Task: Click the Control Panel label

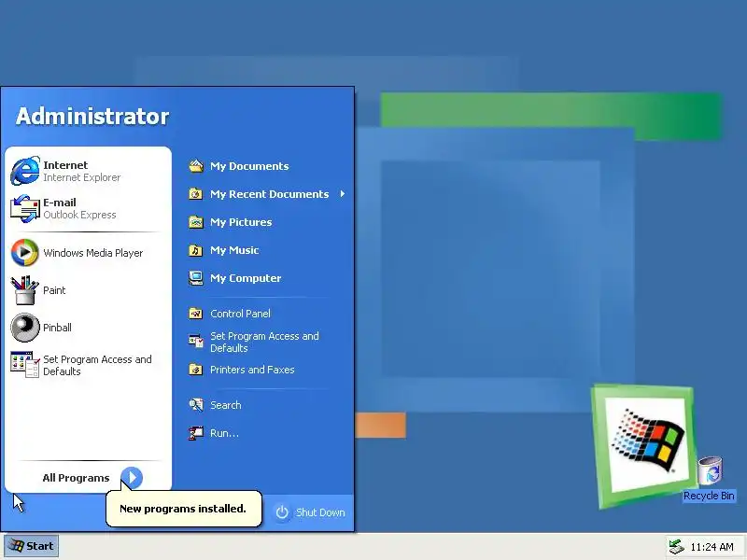Action: pos(240,314)
